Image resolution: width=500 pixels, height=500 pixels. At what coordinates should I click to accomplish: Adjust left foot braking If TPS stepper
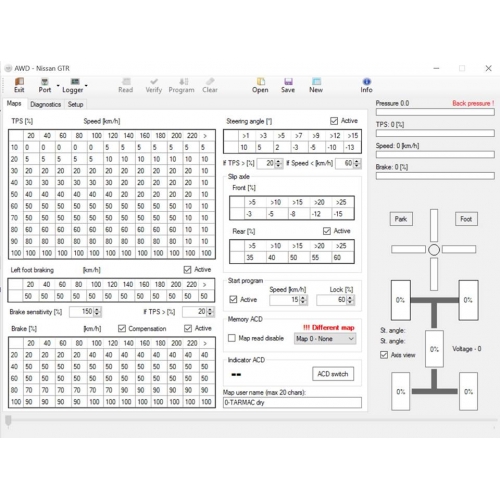click(x=210, y=312)
